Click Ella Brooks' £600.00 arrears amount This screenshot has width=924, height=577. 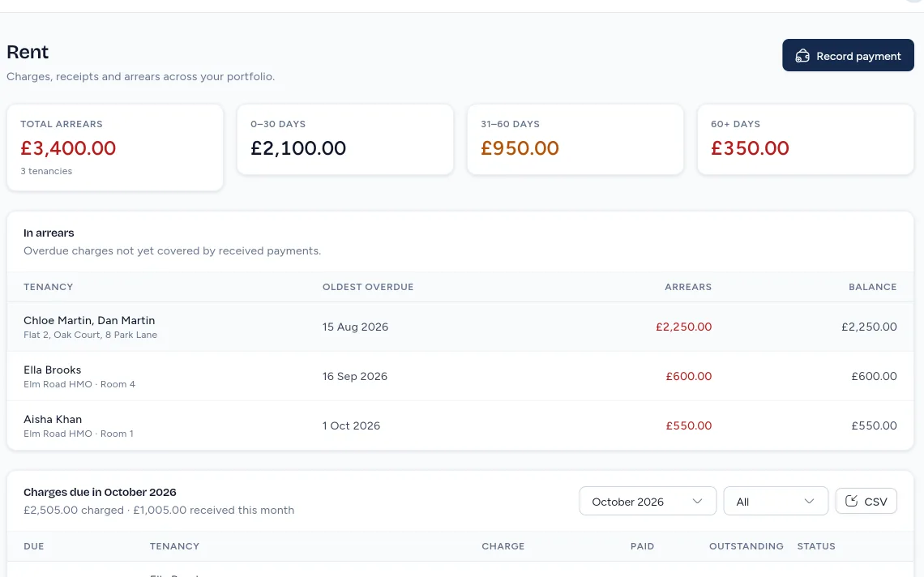(x=688, y=376)
